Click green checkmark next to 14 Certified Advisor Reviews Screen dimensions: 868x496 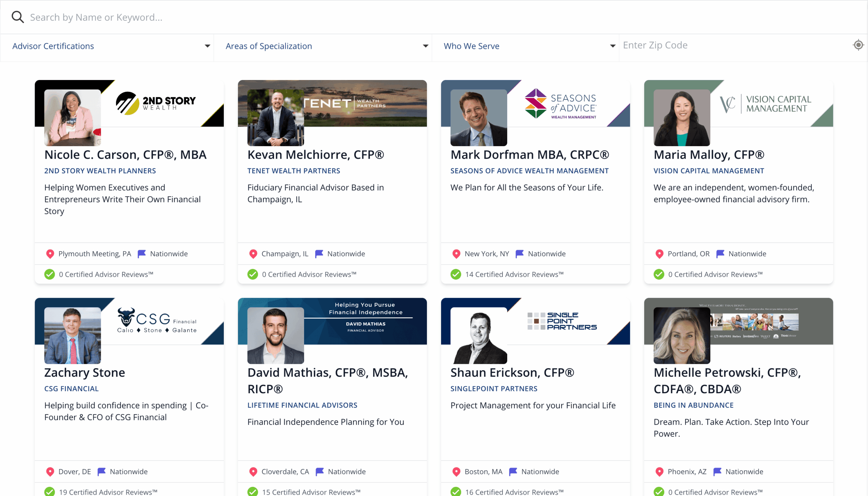point(456,274)
